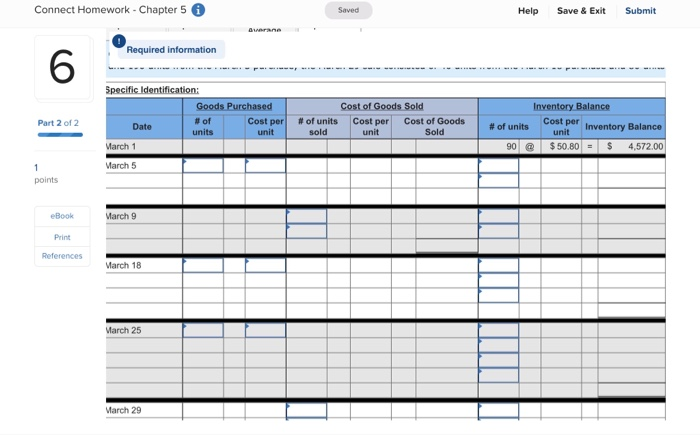Click the info icon next to Chapter 5
700x435 pixels.
point(198,10)
